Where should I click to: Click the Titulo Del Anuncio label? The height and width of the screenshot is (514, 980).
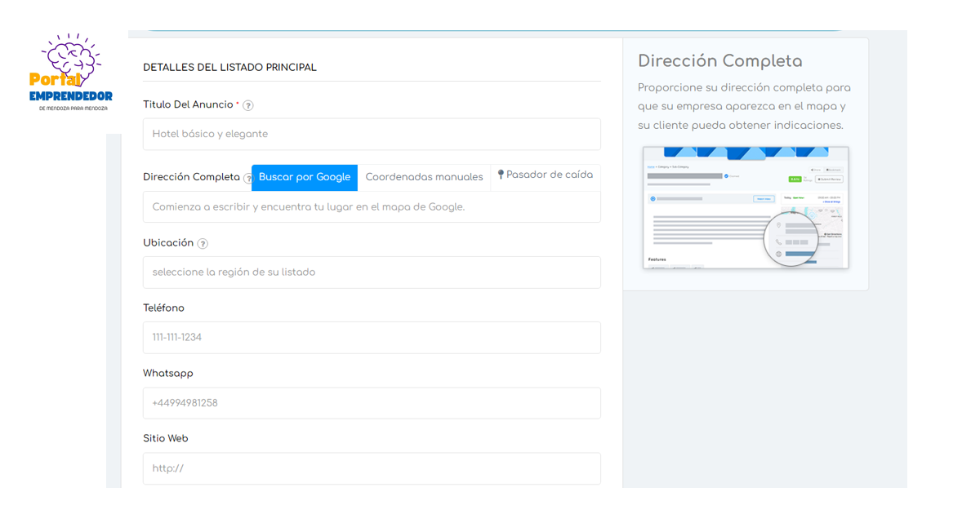[x=188, y=105]
